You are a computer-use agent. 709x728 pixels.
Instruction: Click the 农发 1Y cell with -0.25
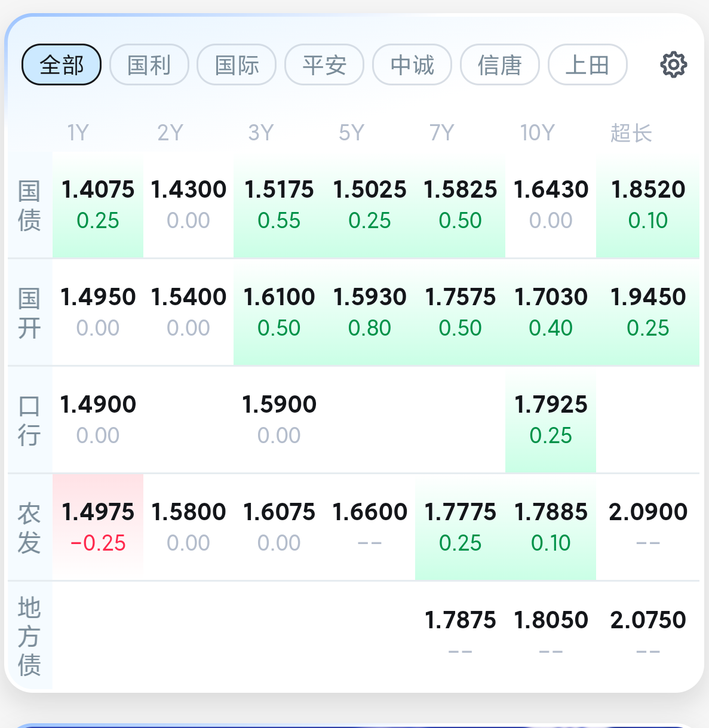point(98,527)
